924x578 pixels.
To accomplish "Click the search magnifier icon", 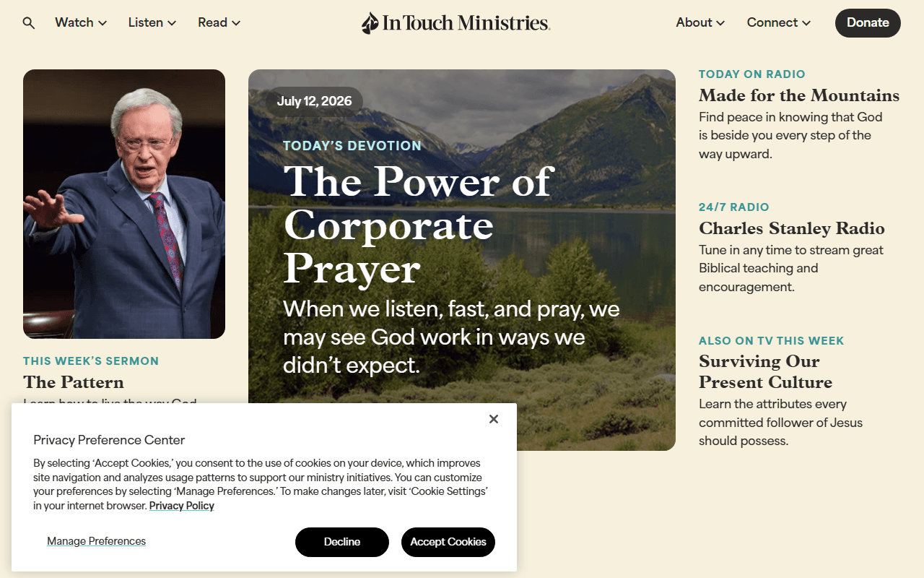I will tap(29, 23).
